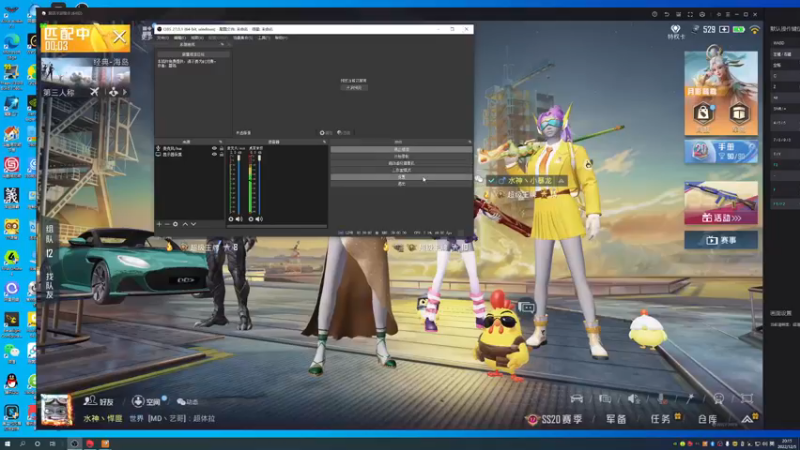
Task: Open the 世界 chat message bar
Action: (x=172, y=418)
